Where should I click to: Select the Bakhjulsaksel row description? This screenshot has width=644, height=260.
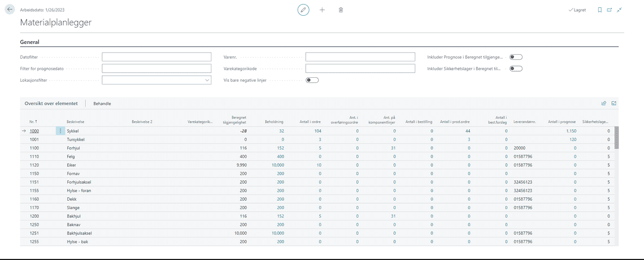[79, 233]
